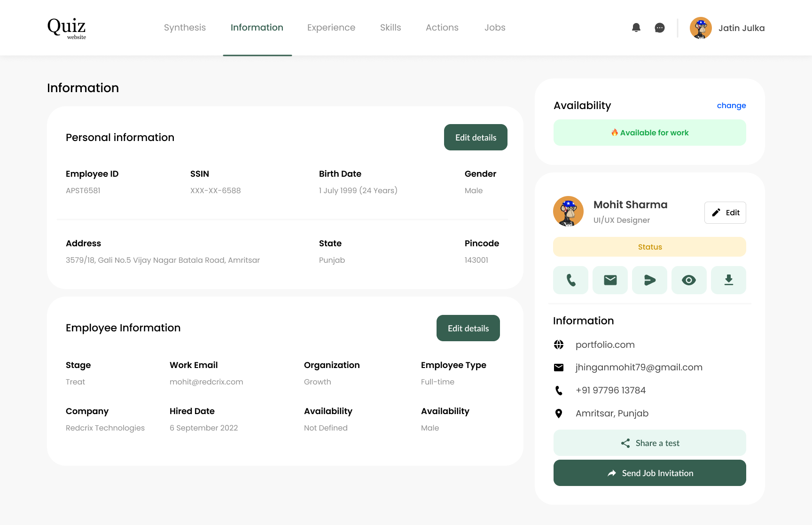The height and width of the screenshot is (525, 812).
Task: Open the Skills tab
Action: click(x=390, y=28)
